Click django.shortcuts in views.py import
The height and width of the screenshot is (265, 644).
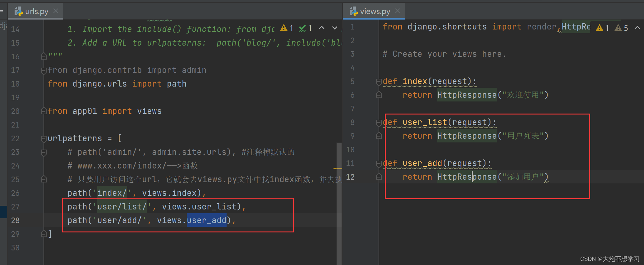[447, 27]
